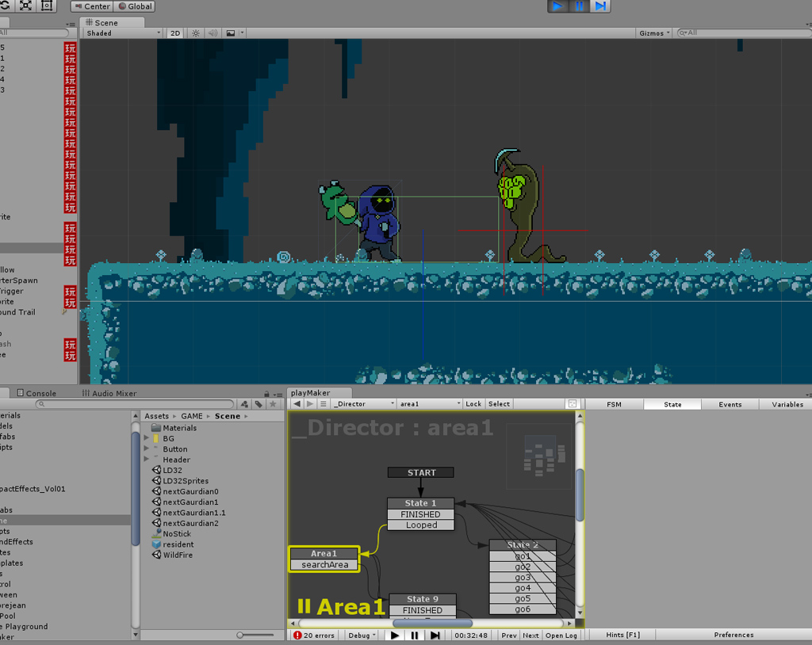Click the playMaker forward arrow icon
This screenshot has width=812, height=645.
click(310, 404)
